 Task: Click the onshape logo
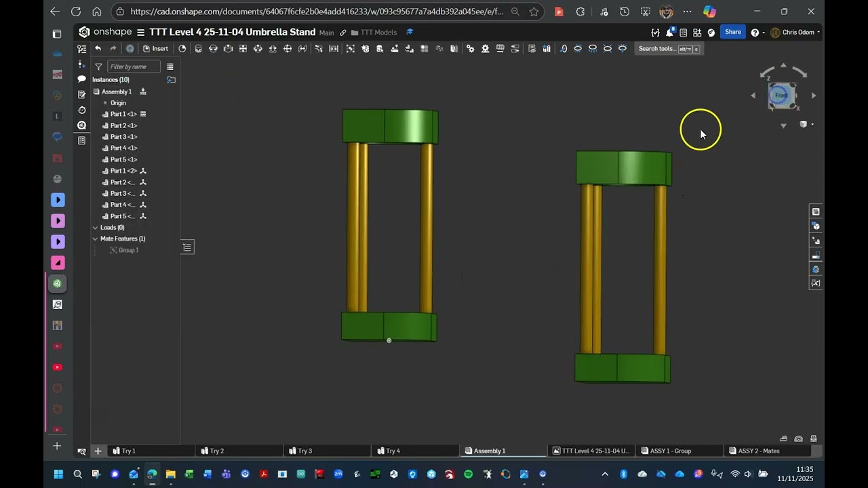(x=106, y=32)
